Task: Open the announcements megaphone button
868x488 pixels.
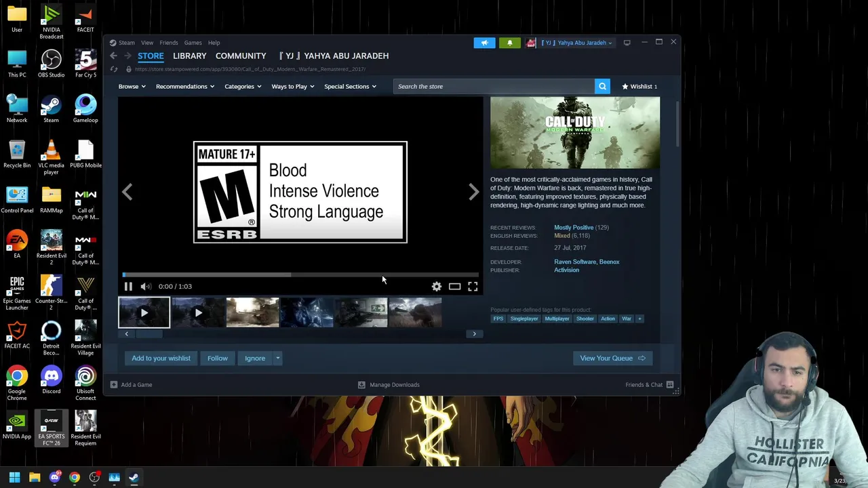Action: [x=484, y=43]
